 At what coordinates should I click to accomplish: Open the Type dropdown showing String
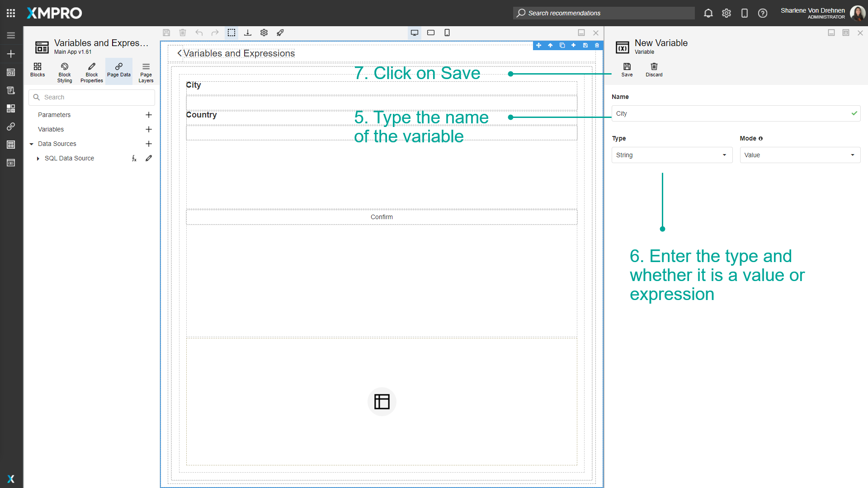click(672, 155)
